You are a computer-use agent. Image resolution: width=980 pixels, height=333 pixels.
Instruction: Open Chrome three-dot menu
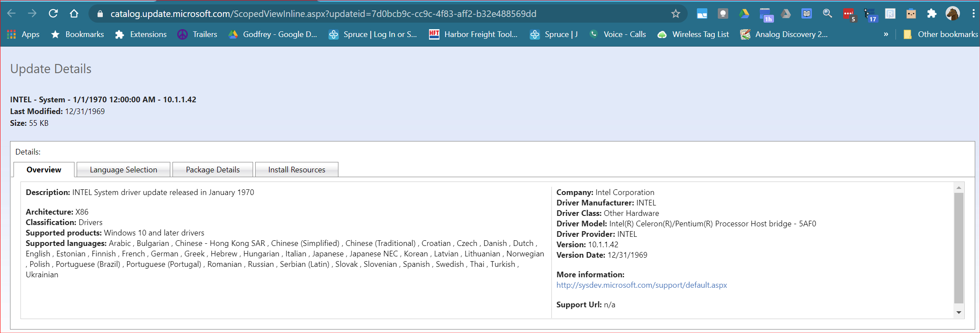[x=973, y=13]
